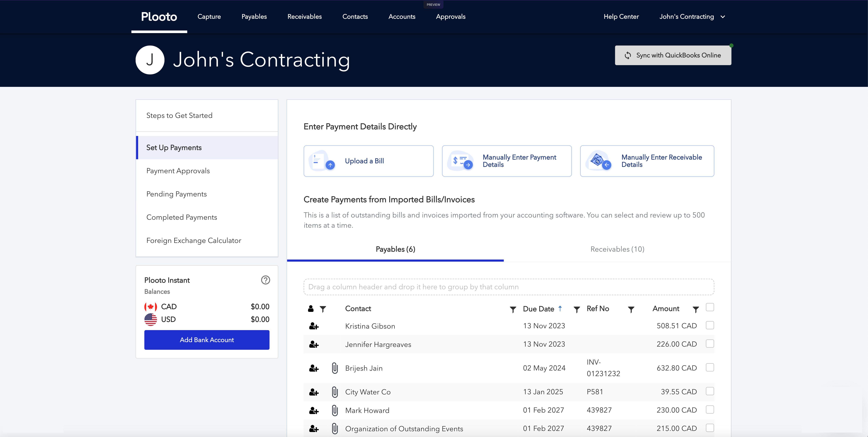This screenshot has height=437, width=868.
Task: Click the Plooto Instant help question icon
Action: [x=265, y=280]
